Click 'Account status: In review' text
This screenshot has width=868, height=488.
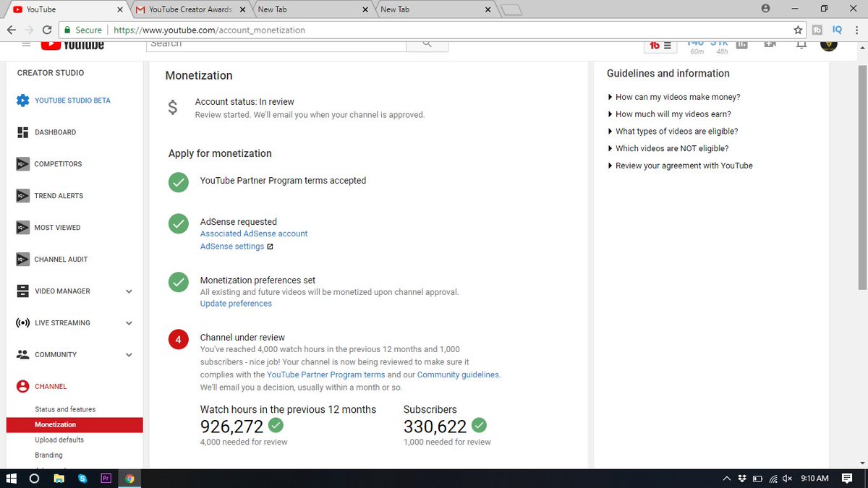[x=244, y=102]
